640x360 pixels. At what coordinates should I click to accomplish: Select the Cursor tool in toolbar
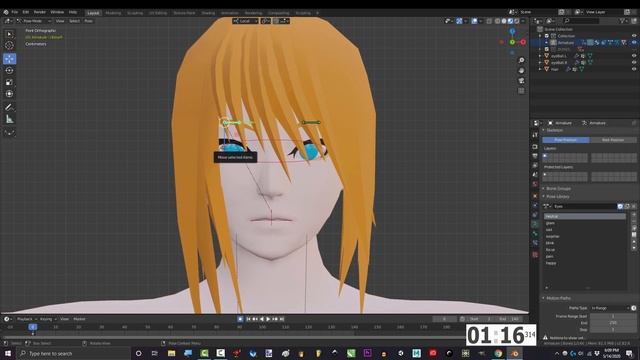[9, 46]
